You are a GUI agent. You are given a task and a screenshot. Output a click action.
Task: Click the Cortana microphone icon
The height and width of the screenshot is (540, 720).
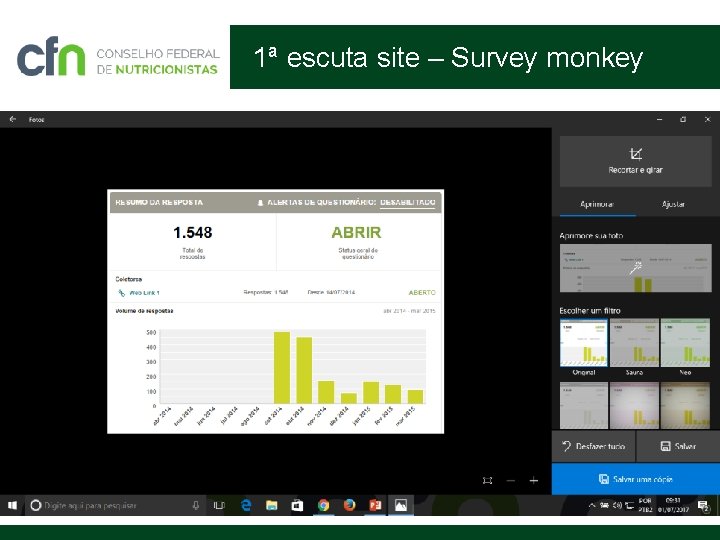196,505
